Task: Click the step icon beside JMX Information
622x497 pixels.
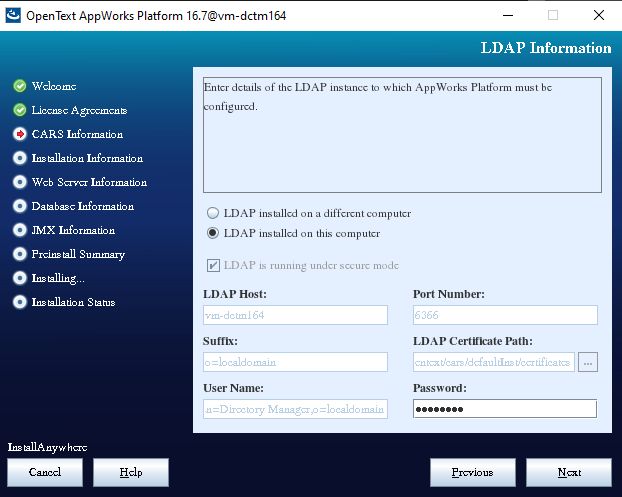Action: 20,230
